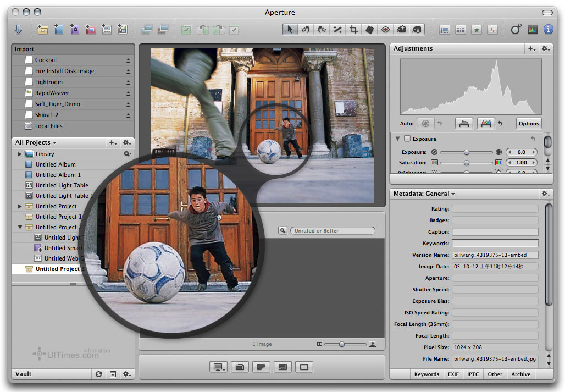Open the Metadata: General dropdown

[x=425, y=194]
